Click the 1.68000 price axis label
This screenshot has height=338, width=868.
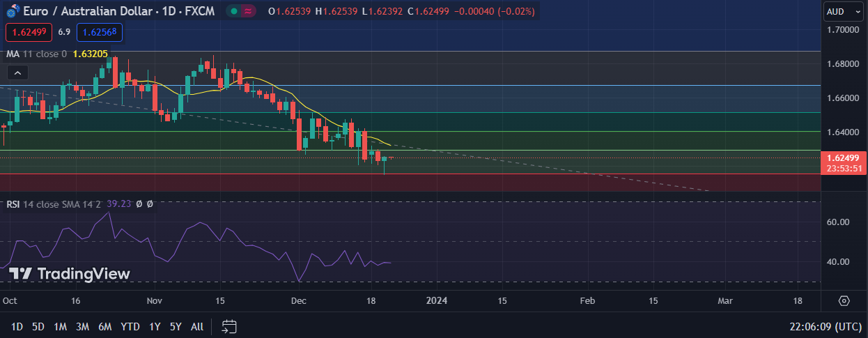coord(842,64)
